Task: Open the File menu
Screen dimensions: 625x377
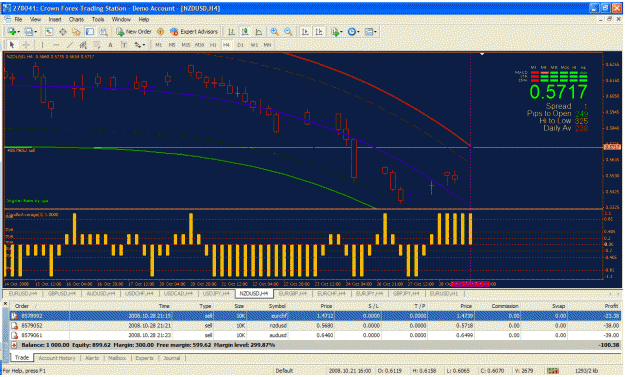Action: coord(18,19)
